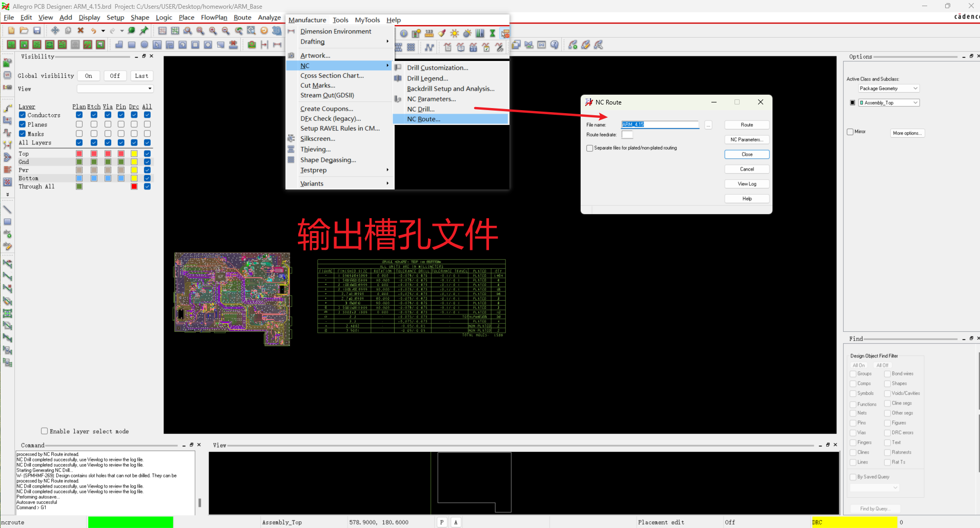Open the Manufacture menu
The height and width of the screenshot is (528, 980).
click(x=308, y=20)
